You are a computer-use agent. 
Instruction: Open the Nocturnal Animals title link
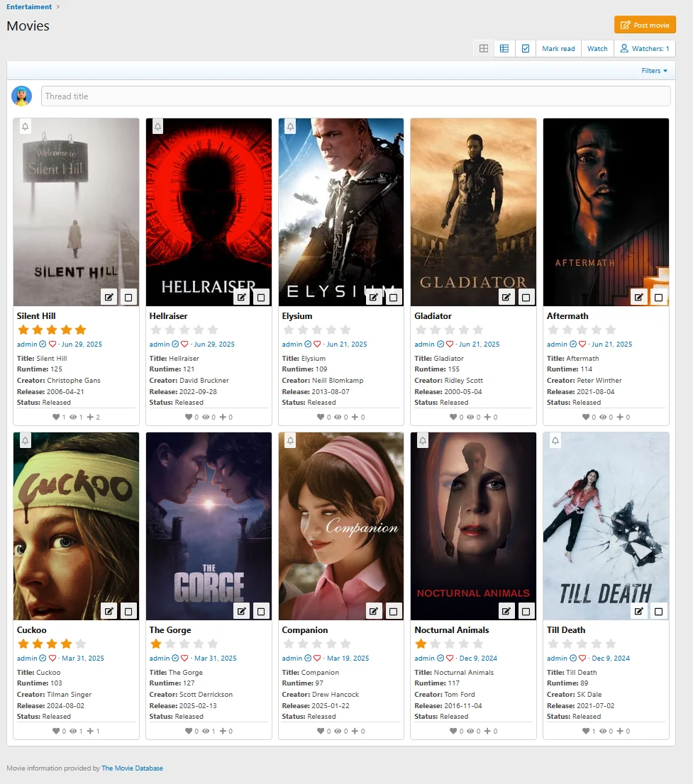(x=452, y=630)
